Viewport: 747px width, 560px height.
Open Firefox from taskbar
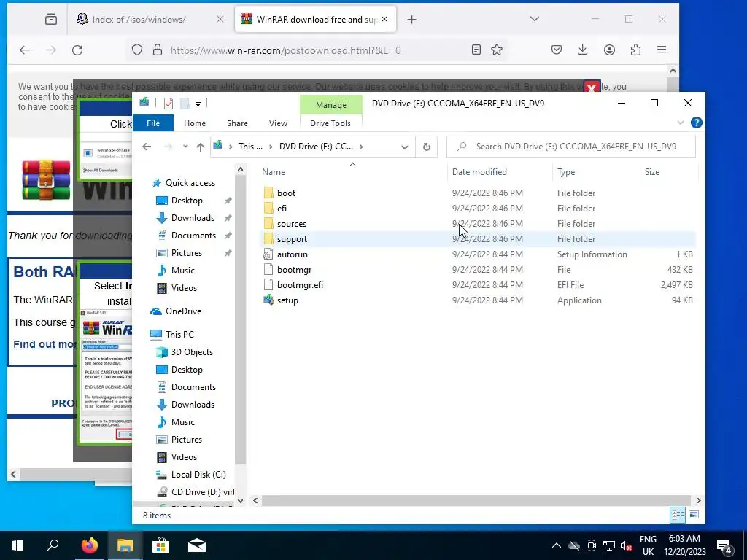point(89,545)
